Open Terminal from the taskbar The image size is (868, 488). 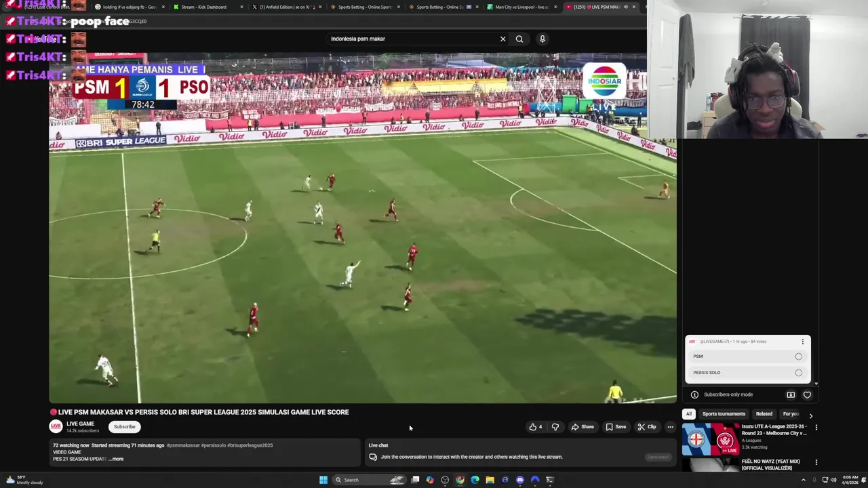point(550,480)
